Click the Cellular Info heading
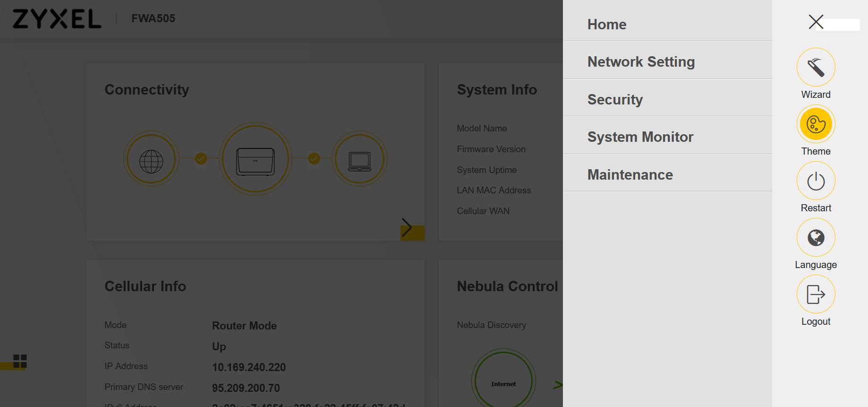This screenshot has width=868, height=407. tap(145, 286)
